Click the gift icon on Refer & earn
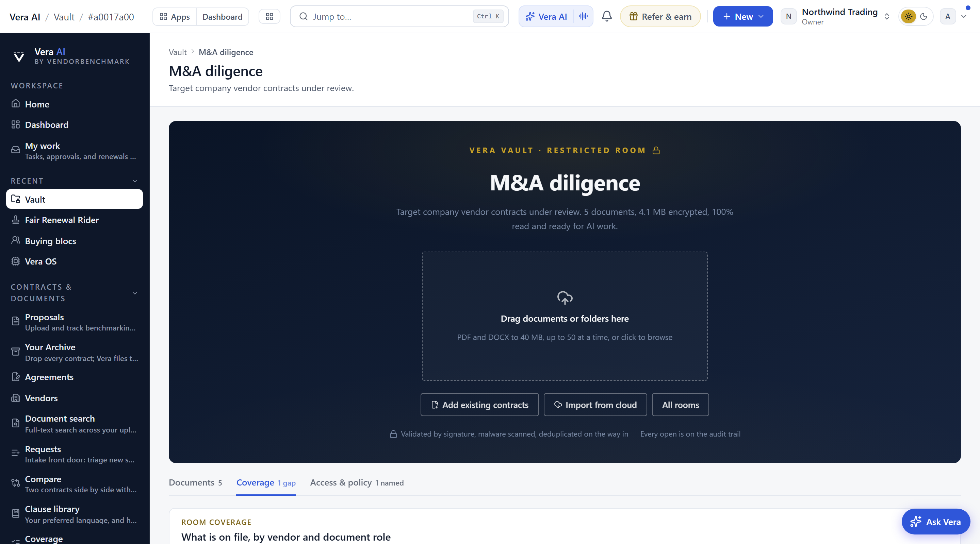The image size is (980, 544). point(633,16)
